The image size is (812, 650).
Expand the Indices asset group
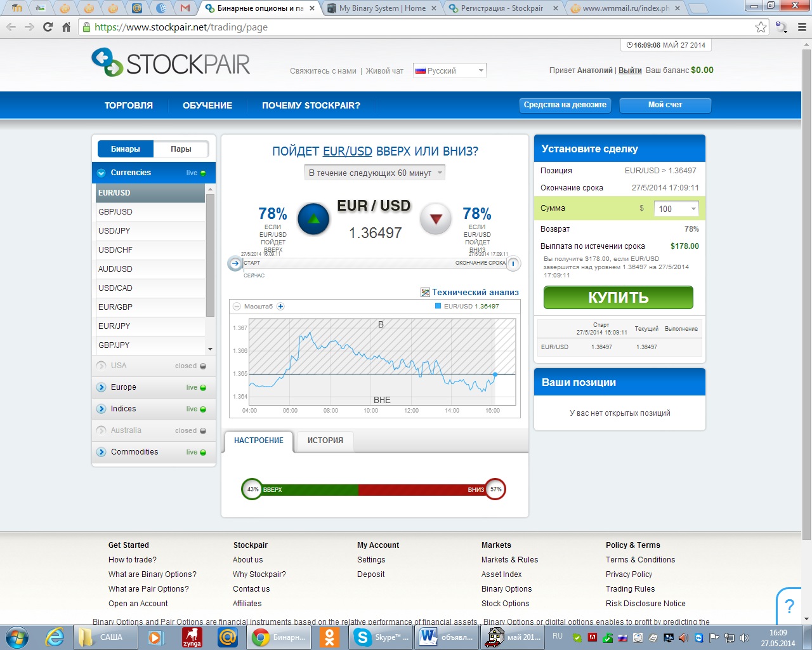154,409
